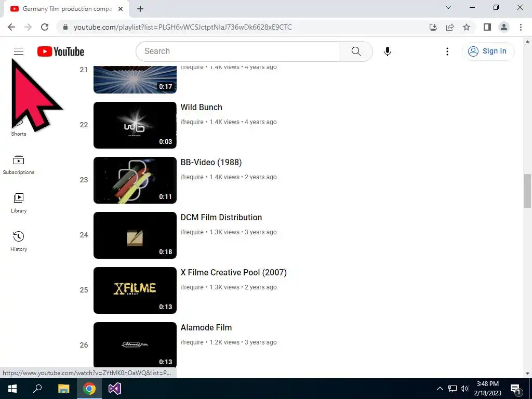Viewport: 532px width, 399px height.
Task: Open ifrequire channel under X Filme
Action: (x=192, y=287)
